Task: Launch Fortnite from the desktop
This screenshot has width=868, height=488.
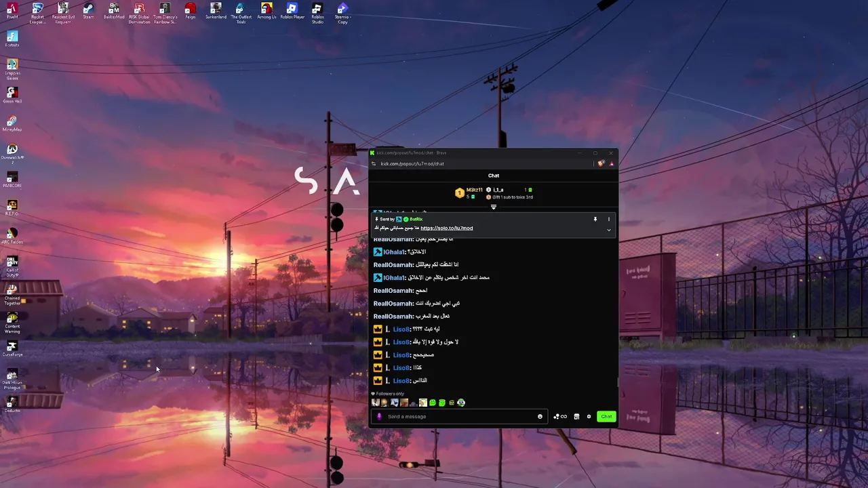Action: point(12,39)
